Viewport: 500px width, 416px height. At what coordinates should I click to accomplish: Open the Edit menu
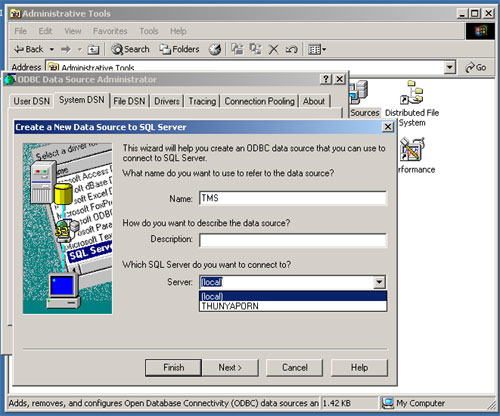pos(45,31)
